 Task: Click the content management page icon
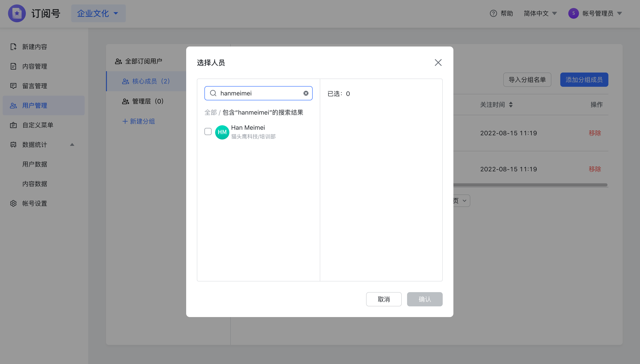tap(13, 66)
